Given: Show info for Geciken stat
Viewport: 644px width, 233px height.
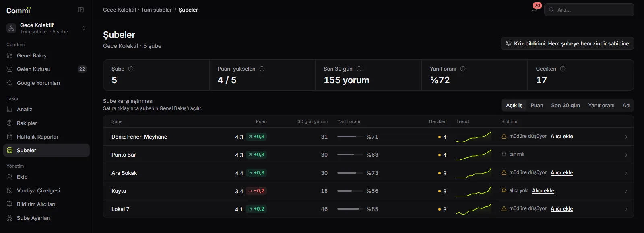Looking at the screenshot, I should [563, 69].
